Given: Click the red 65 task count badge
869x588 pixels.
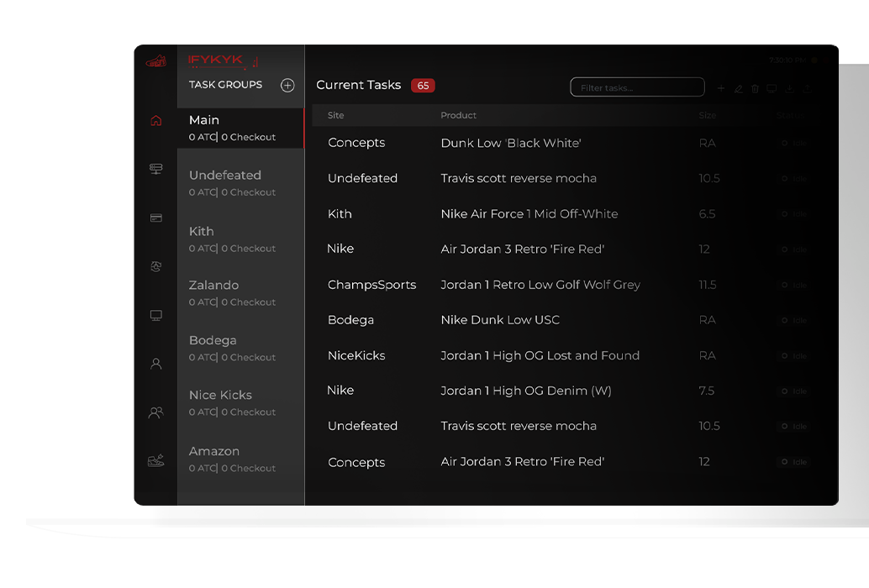Looking at the screenshot, I should [x=423, y=86].
